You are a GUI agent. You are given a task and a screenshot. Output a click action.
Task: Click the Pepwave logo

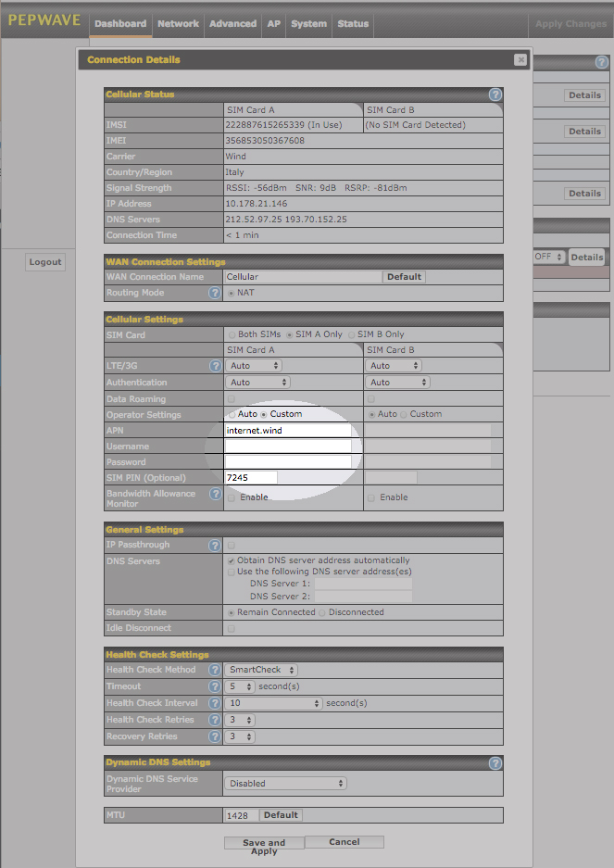[44, 20]
